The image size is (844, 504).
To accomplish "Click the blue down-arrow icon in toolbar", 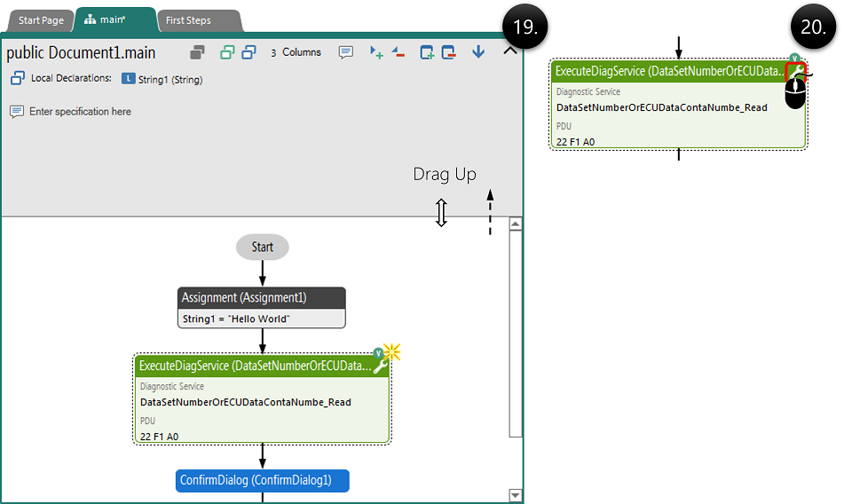I will tap(478, 52).
